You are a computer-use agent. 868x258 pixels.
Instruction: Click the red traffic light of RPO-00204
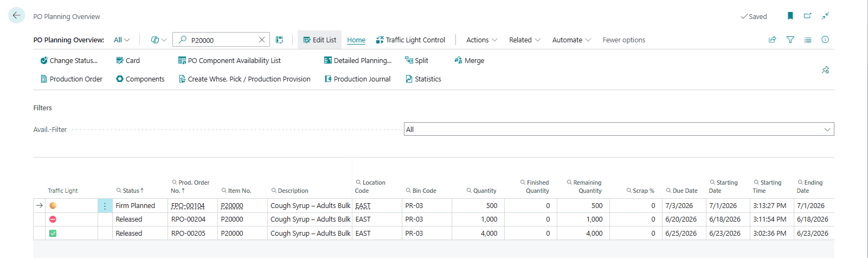[53, 219]
